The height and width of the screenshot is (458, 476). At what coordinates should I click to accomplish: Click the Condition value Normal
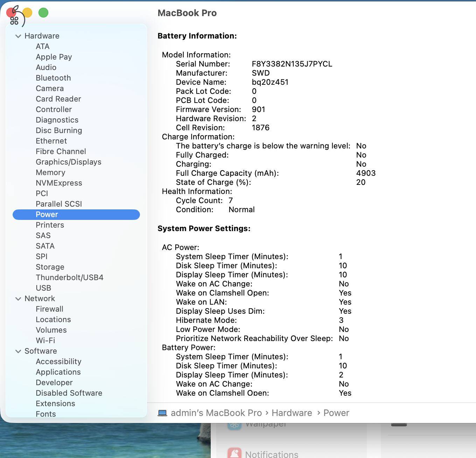click(242, 210)
